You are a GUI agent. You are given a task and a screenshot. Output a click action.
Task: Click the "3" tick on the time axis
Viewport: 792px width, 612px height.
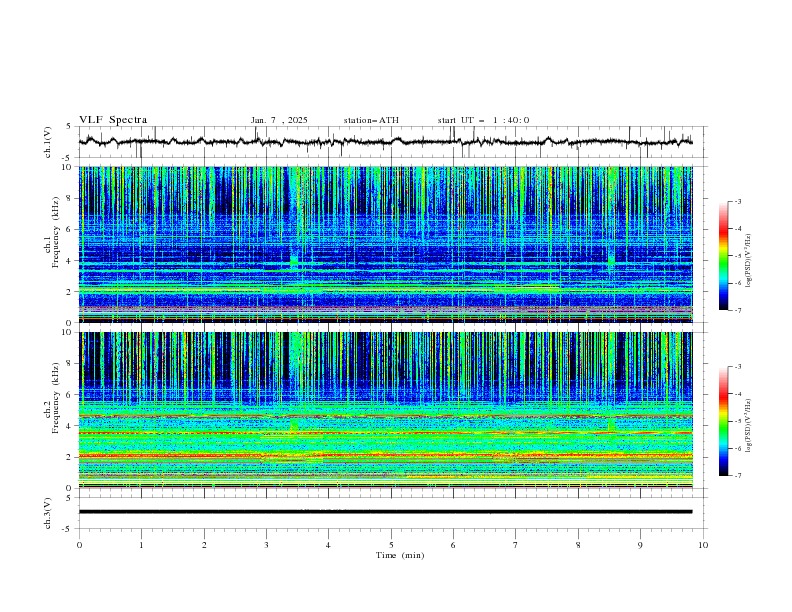point(266,545)
